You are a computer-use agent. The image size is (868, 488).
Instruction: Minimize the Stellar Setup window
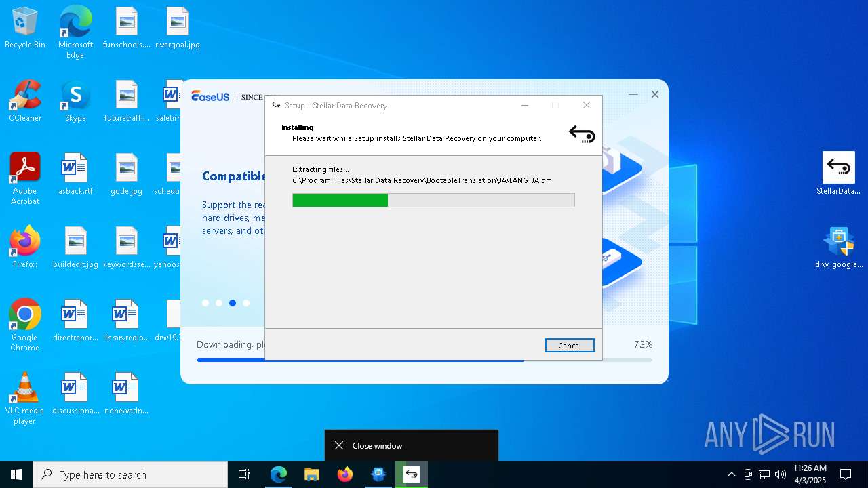[x=525, y=105]
